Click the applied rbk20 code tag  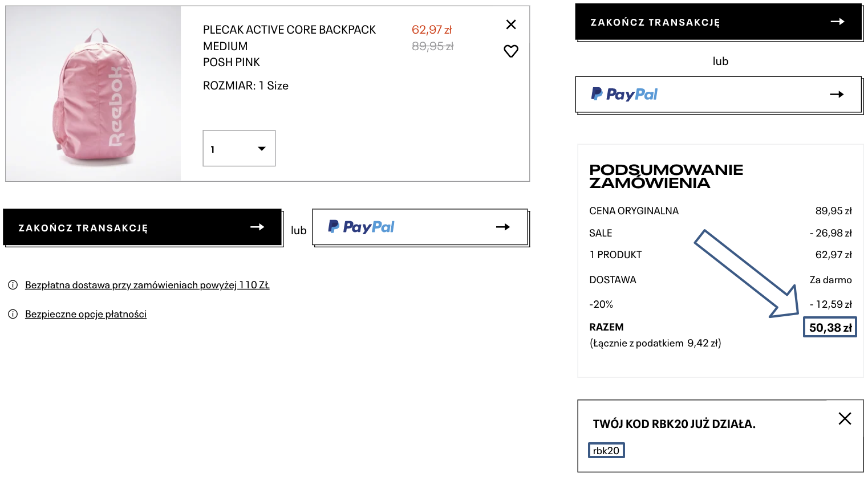click(x=606, y=451)
